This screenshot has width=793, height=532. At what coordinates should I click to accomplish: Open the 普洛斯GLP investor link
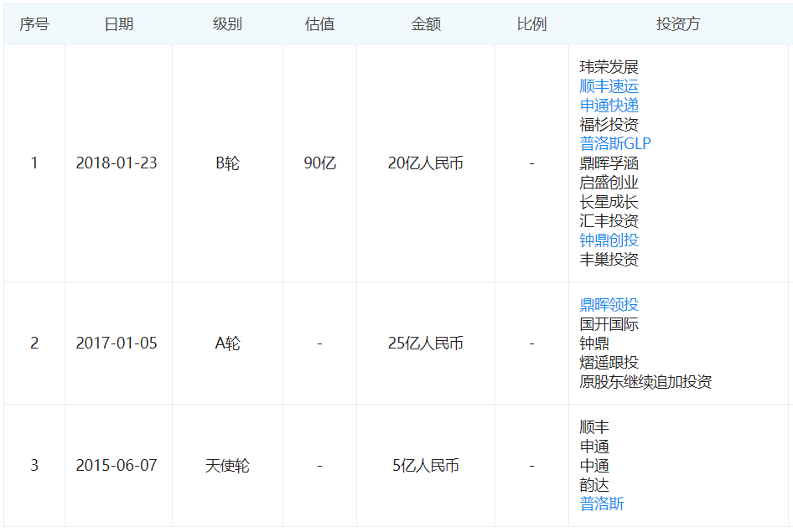tap(615, 143)
